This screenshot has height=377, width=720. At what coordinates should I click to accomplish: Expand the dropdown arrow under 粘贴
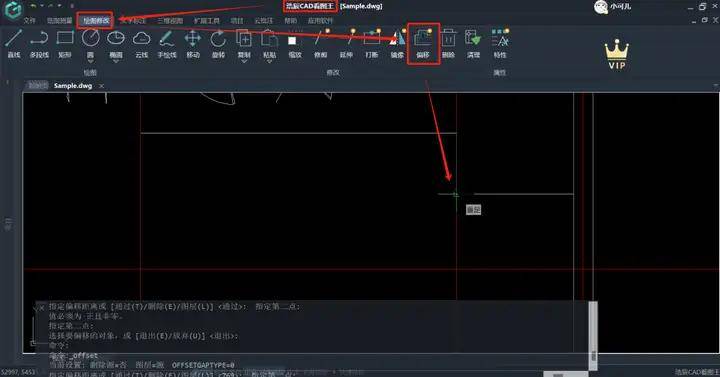[270, 62]
